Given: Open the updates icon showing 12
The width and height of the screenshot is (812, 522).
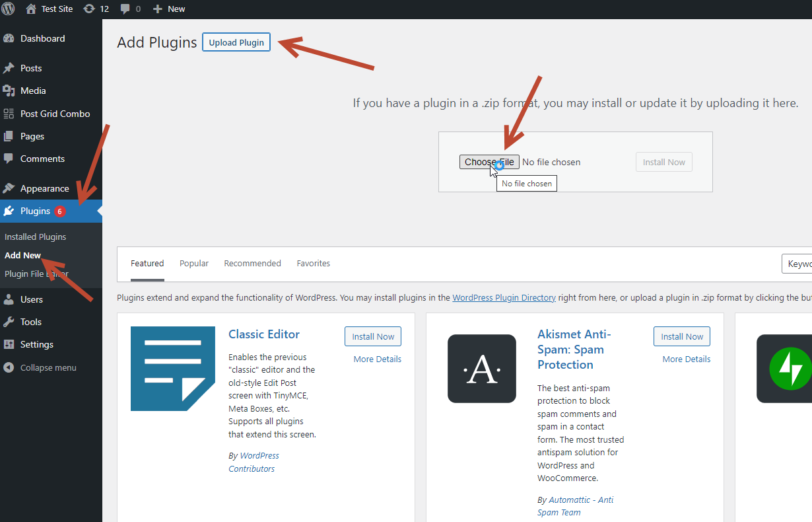Looking at the screenshot, I should click(88, 9).
